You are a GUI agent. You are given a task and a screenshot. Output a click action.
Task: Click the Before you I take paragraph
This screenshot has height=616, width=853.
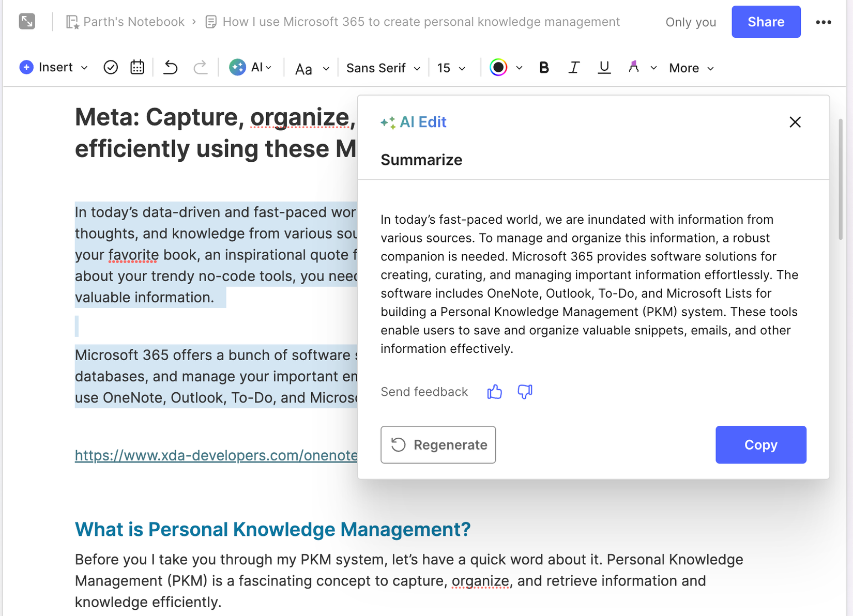point(409,580)
